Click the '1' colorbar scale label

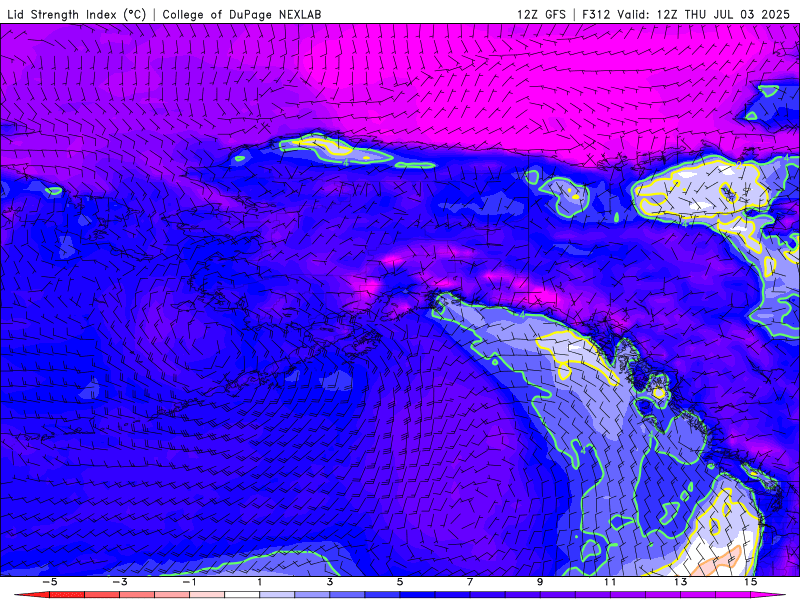[x=260, y=582]
